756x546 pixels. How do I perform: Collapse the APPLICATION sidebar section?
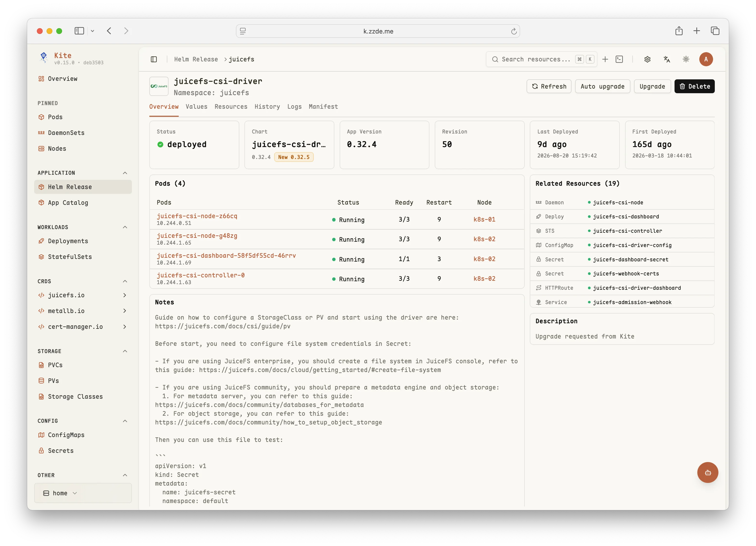(x=125, y=173)
